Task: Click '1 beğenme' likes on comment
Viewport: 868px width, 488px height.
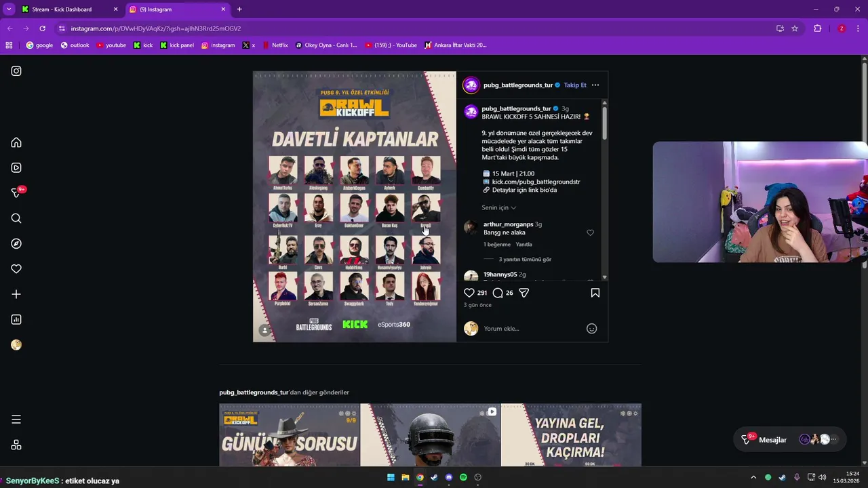Action: pyautogui.click(x=496, y=245)
